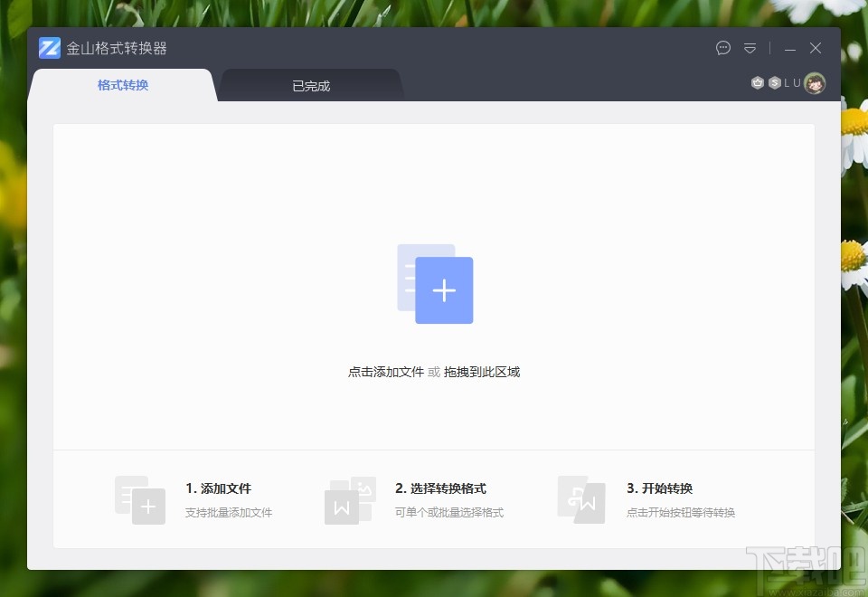Click the LU username label
868x597 pixels.
click(x=793, y=82)
